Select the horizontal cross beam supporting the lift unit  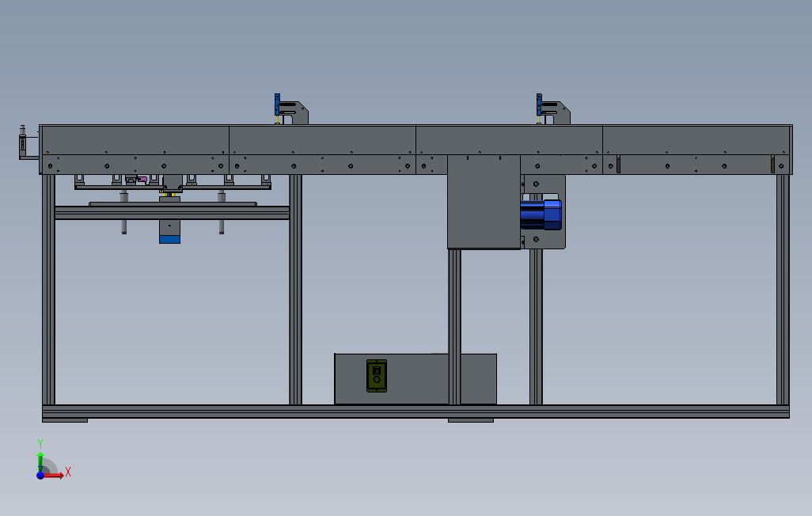pos(172,213)
